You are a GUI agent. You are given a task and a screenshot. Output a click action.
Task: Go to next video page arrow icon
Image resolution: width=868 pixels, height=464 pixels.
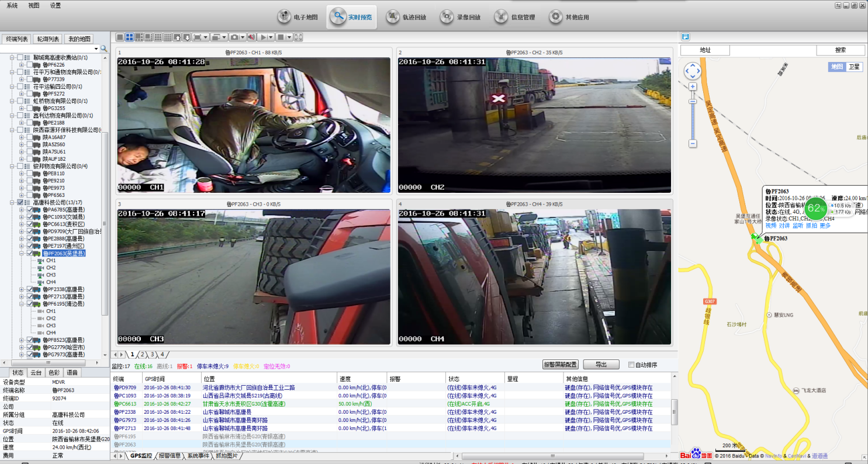pos(187,37)
